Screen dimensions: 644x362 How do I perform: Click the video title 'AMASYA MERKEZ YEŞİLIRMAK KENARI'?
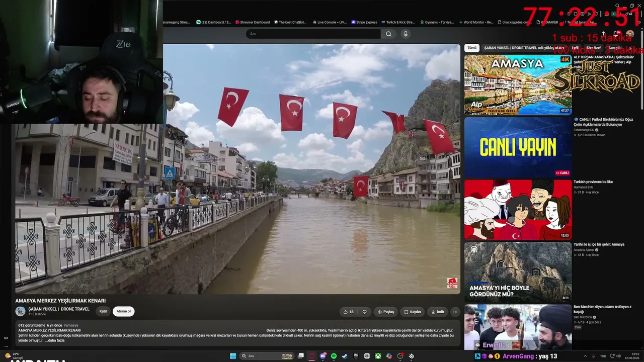60,301
